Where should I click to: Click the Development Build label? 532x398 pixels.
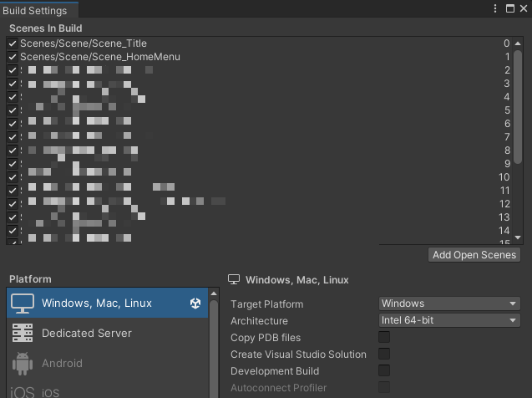[275, 371]
